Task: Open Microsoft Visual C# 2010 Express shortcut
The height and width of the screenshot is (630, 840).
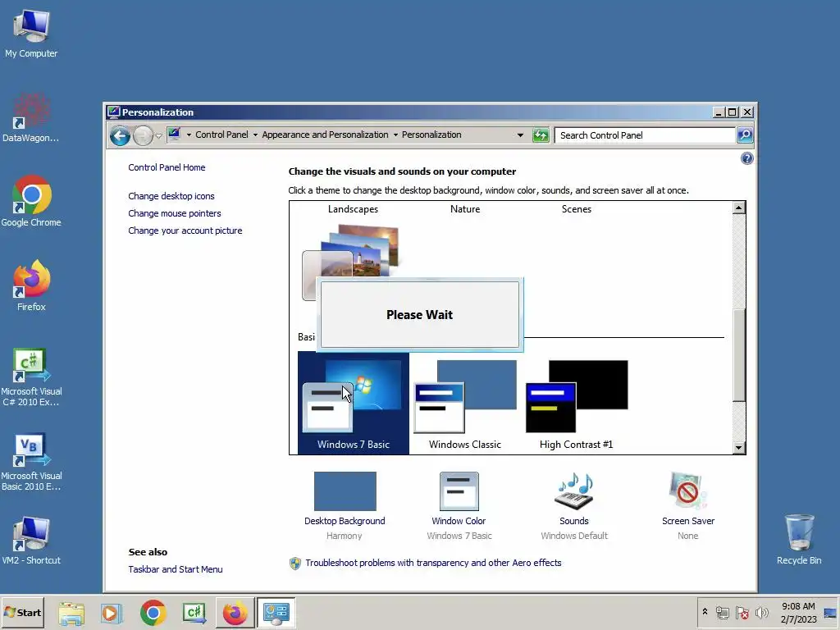Action: pyautogui.click(x=31, y=377)
